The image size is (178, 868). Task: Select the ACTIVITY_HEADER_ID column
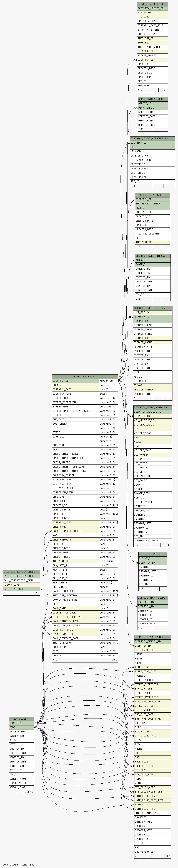[152, 8]
